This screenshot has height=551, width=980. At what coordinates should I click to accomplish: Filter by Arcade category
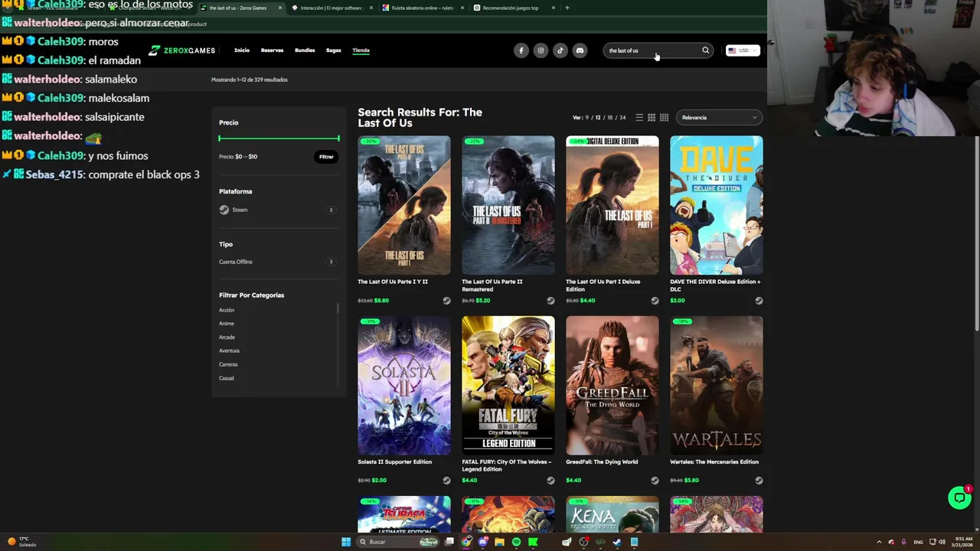[x=227, y=337]
